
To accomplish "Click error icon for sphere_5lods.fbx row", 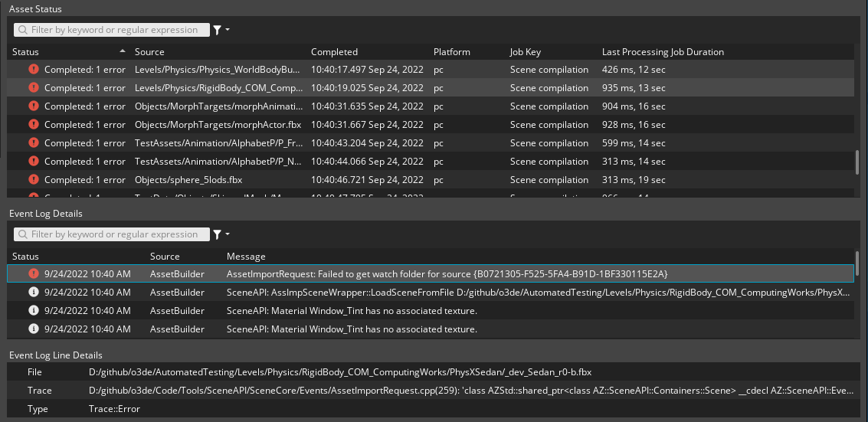I will (33, 179).
